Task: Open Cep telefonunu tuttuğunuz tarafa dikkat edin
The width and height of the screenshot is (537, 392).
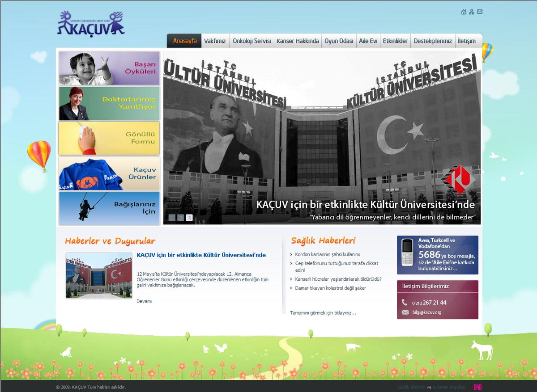Action: pos(337,267)
